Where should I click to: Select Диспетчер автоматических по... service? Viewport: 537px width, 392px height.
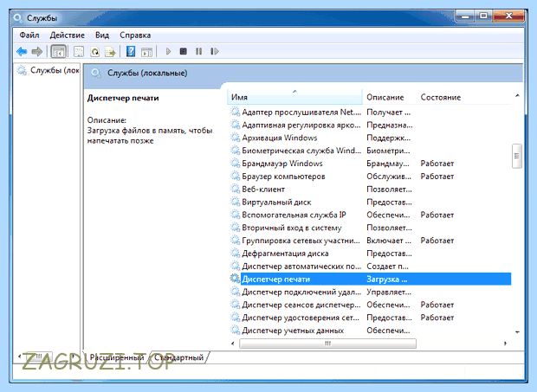tap(301, 267)
